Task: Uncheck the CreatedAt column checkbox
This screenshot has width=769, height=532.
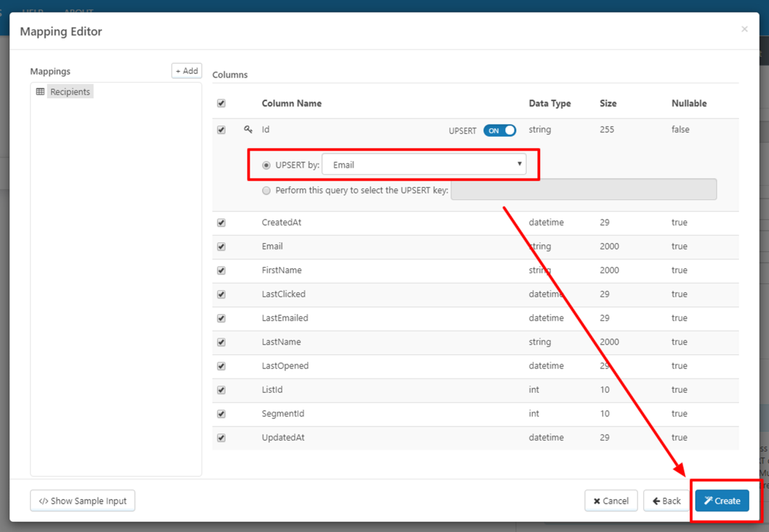Action: 221,222
